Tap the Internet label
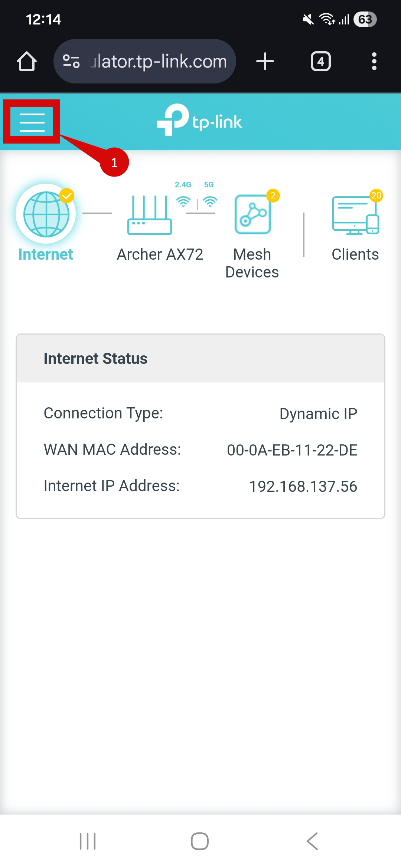Viewport: 401px width, 868px height. pyautogui.click(x=46, y=254)
